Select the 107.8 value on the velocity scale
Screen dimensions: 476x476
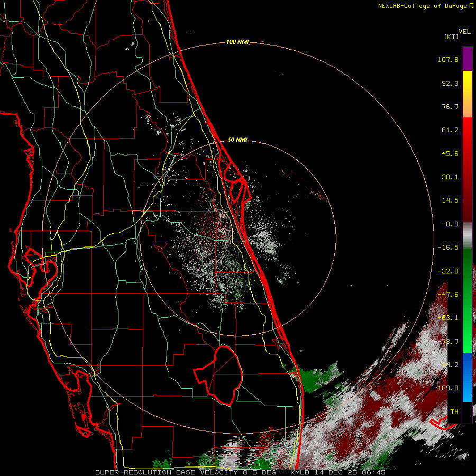point(448,59)
